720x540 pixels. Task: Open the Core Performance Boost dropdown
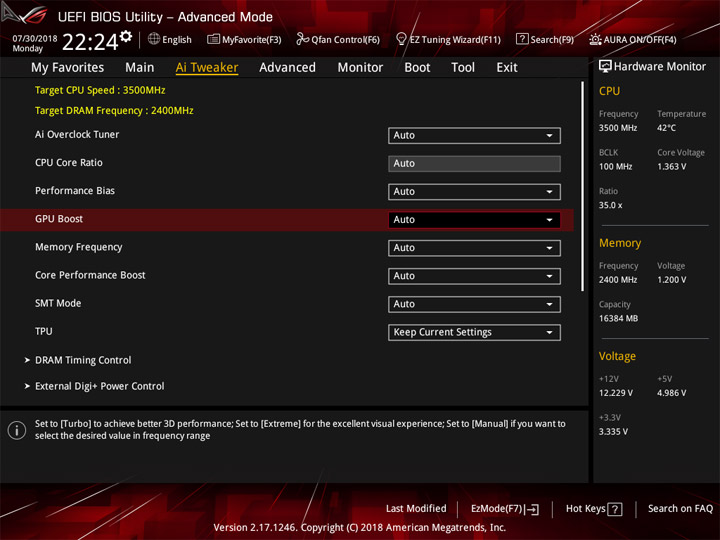pyautogui.click(x=474, y=276)
